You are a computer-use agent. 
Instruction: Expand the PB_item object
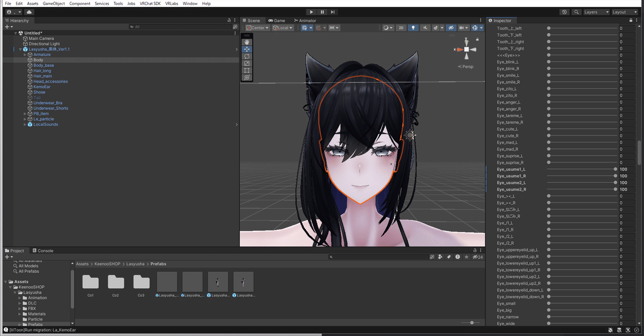click(x=25, y=114)
